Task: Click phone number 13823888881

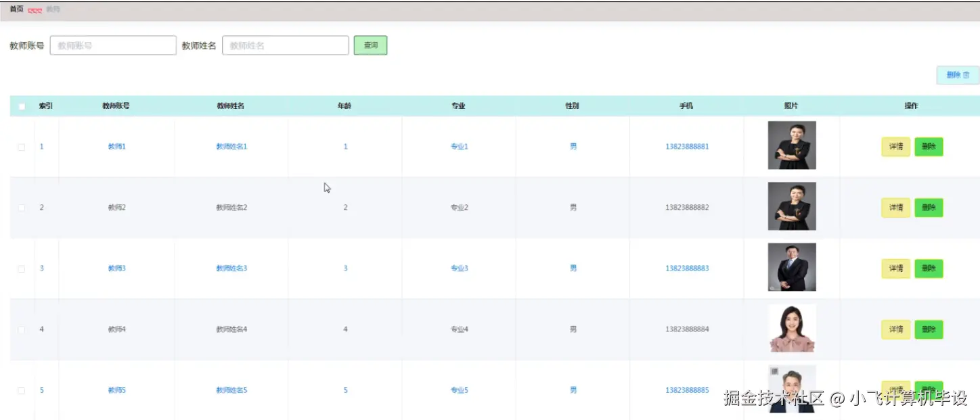Action: (687, 147)
